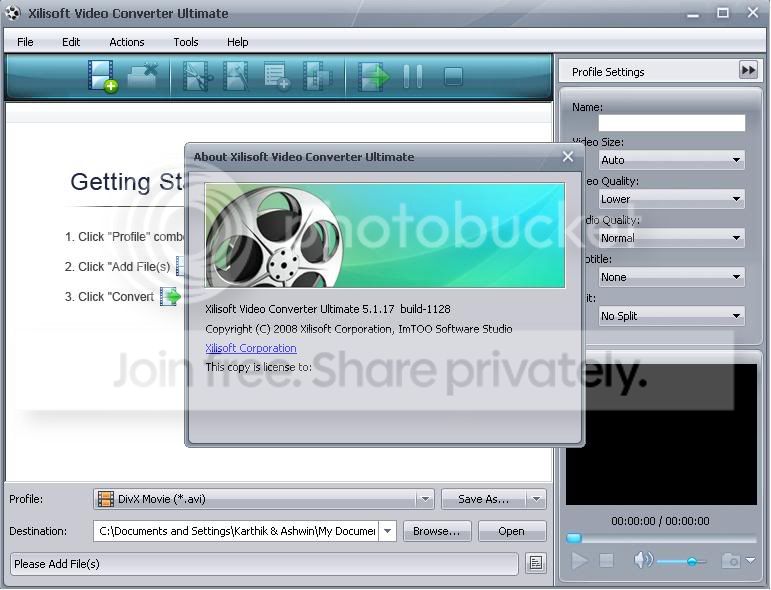Expand the Audio Quality Normal dropdown
This screenshot has width=771, height=590.
736,238
